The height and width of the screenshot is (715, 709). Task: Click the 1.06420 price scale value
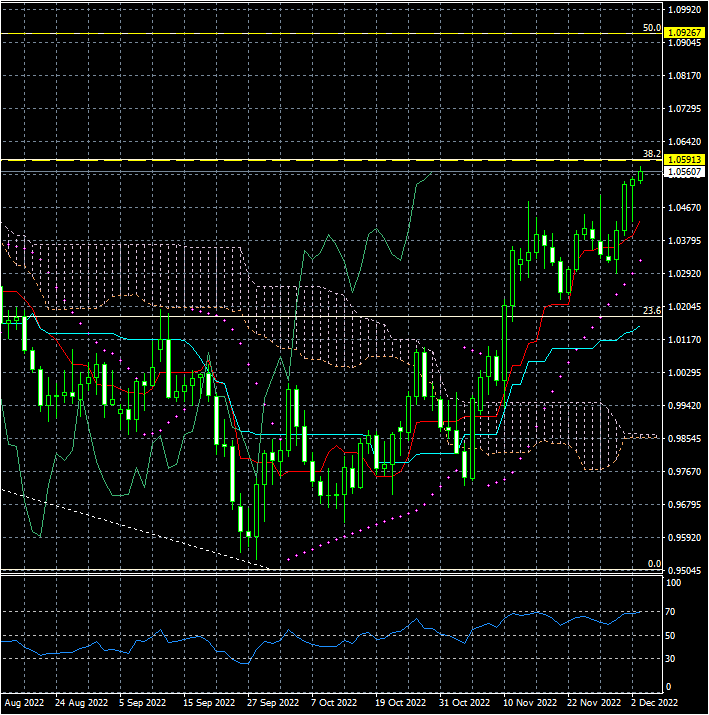(x=684, y=142)
